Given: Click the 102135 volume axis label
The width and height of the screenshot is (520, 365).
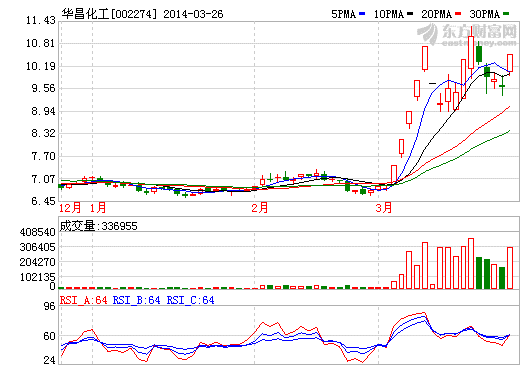Looking at the screenshot, I should 38,277.
